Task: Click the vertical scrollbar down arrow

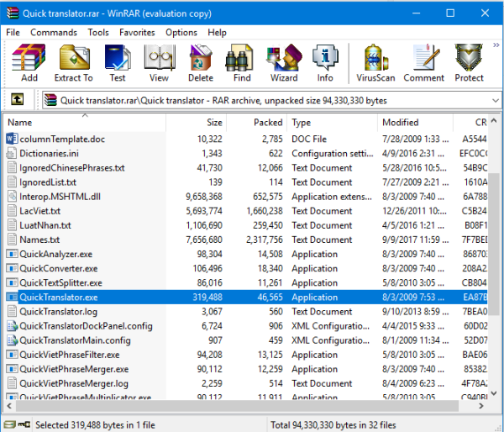Action: [494, 393]
